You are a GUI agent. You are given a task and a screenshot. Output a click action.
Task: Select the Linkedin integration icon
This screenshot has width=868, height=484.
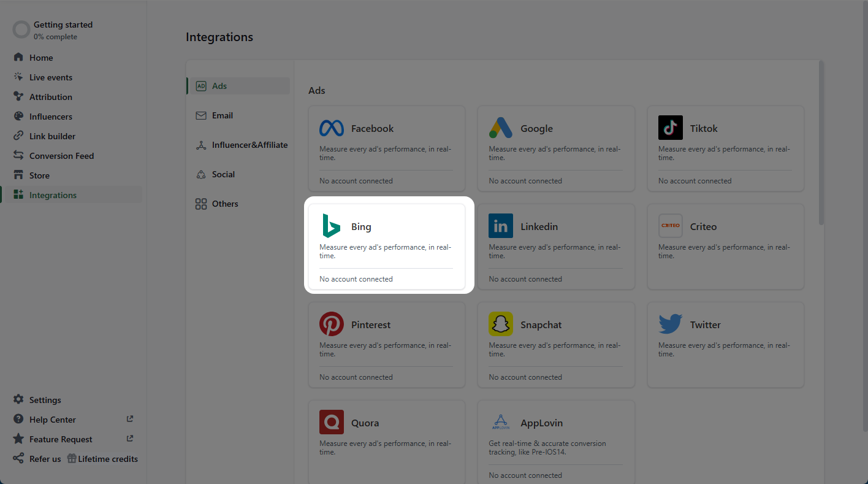coord(501,226)
